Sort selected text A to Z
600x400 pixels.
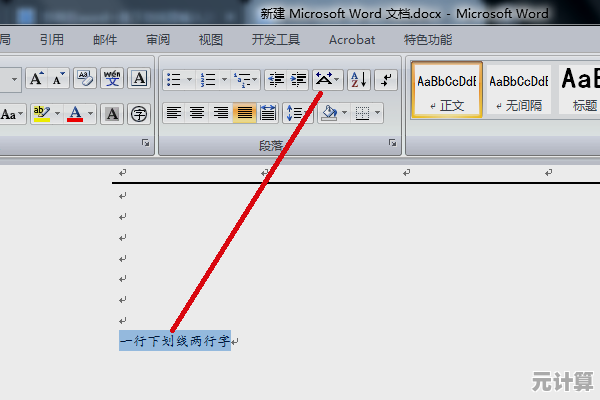[x=359, y=80]
